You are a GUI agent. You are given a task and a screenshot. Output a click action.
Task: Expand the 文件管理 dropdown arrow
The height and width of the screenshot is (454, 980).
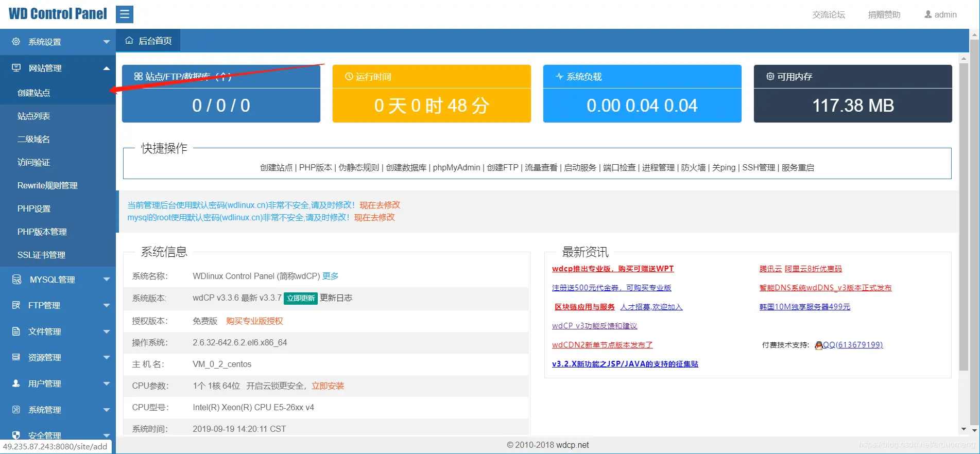pyautogui.click(x=107, y=331)
